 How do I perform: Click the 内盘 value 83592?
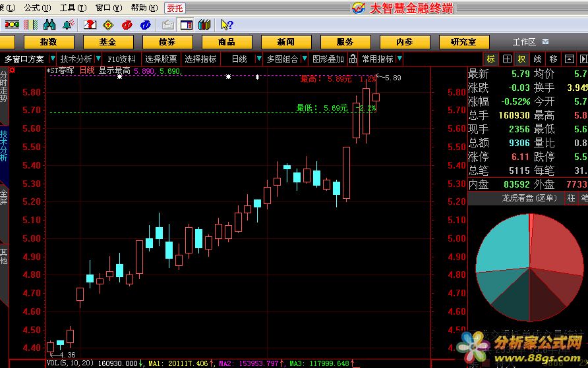[517, 184]
